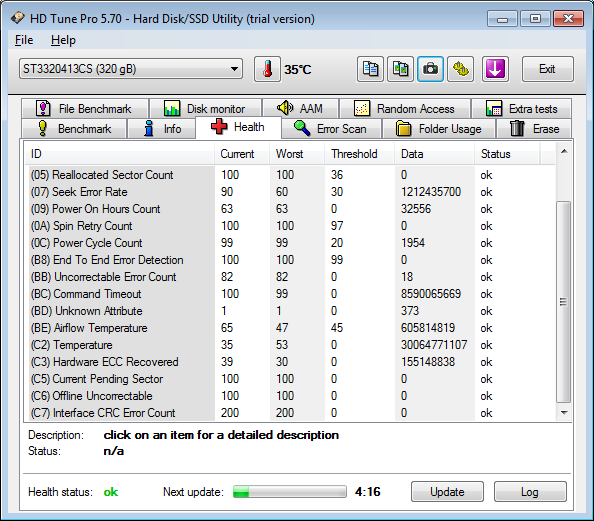Click the 30064771107 data value
The image size is (594, 521).
click(x=434, y=345)
